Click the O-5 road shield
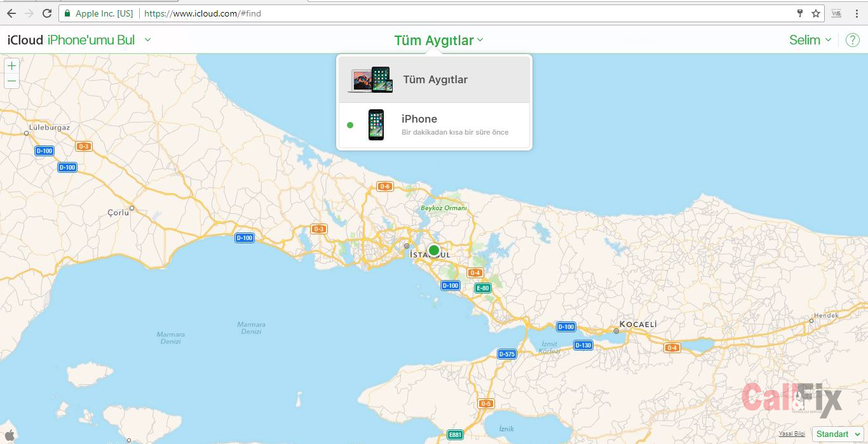The width and height of the screenshot is (868, 444). 486,403
